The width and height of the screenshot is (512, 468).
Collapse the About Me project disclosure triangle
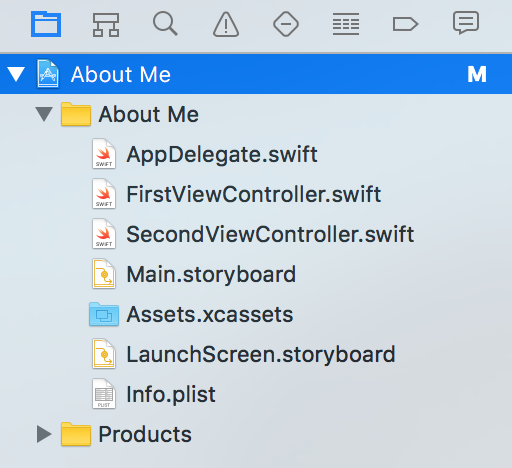point(16,74)
